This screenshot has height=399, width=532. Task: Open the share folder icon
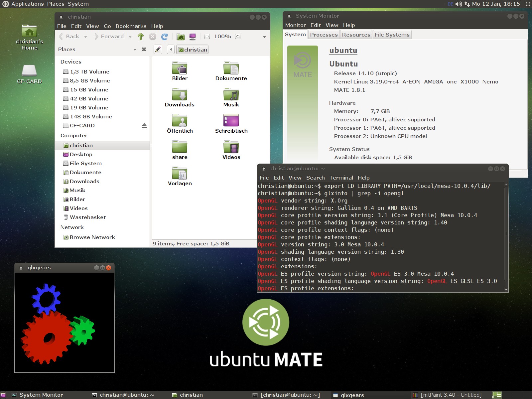[x=180, y=150]
